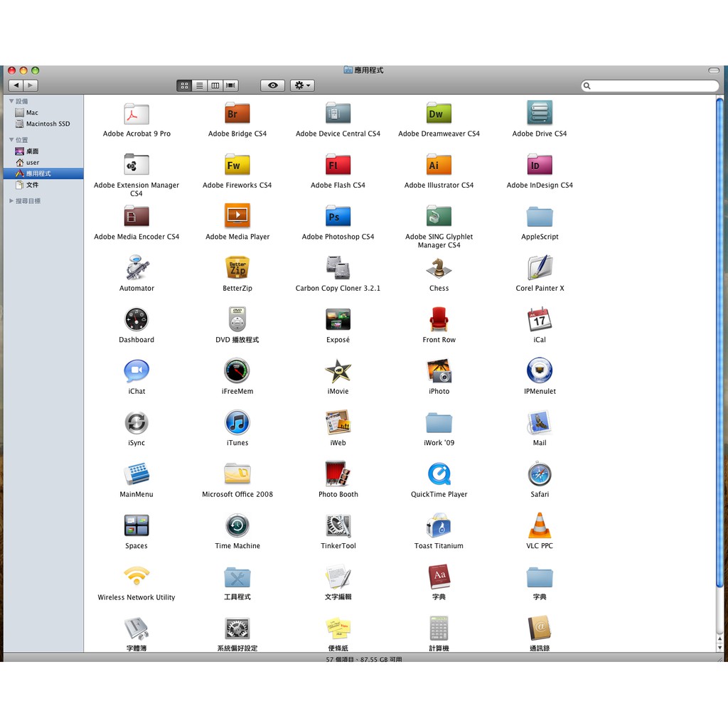Click the iFreeMem label text
The image size is (728, 728).
click(237, 392)
